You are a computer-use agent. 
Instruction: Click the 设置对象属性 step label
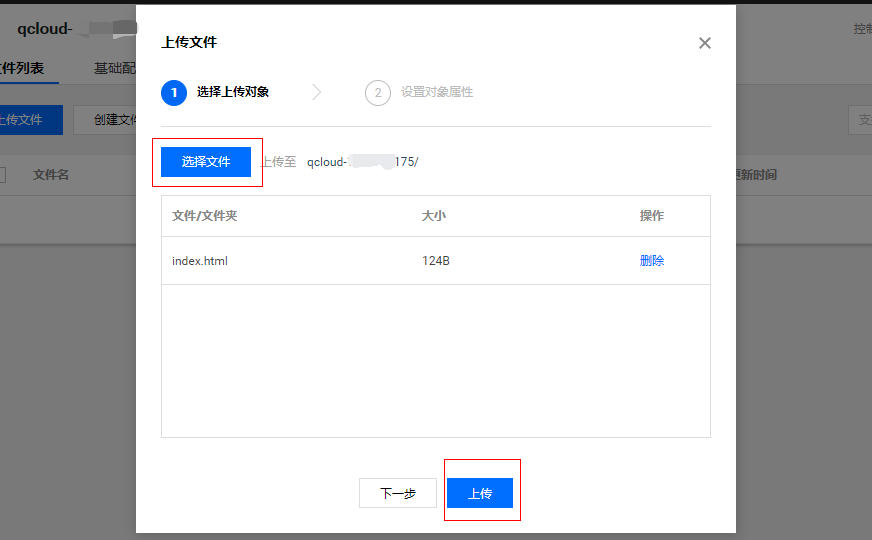(437, 92)
